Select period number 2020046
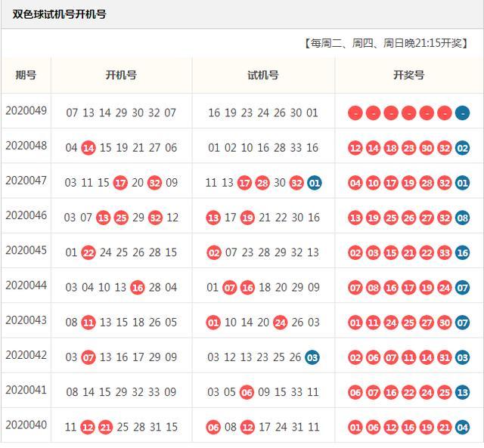The height and width of the screenshot is (448, 484). pos(26,215)
